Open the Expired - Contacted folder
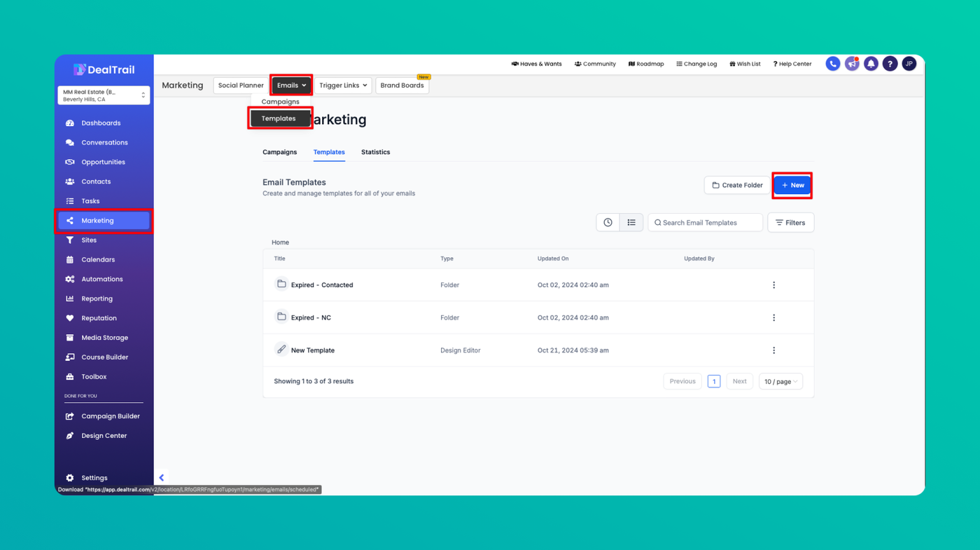980x550 pixels. (322, 285)
